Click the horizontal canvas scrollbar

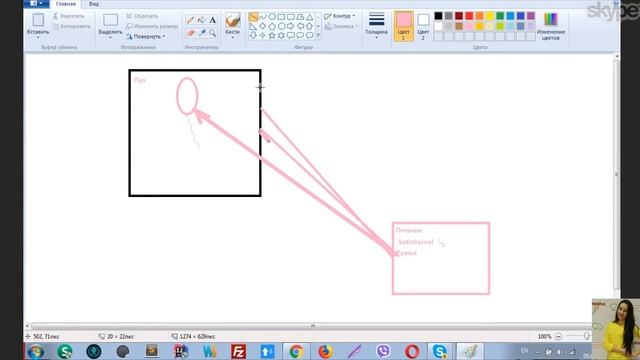313,326
